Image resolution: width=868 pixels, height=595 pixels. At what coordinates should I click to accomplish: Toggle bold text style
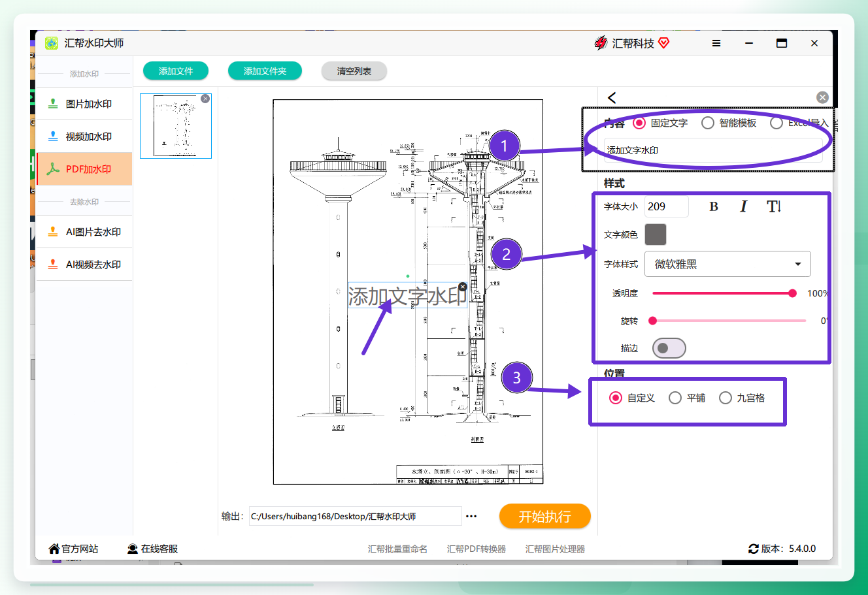tap(714, 207)
